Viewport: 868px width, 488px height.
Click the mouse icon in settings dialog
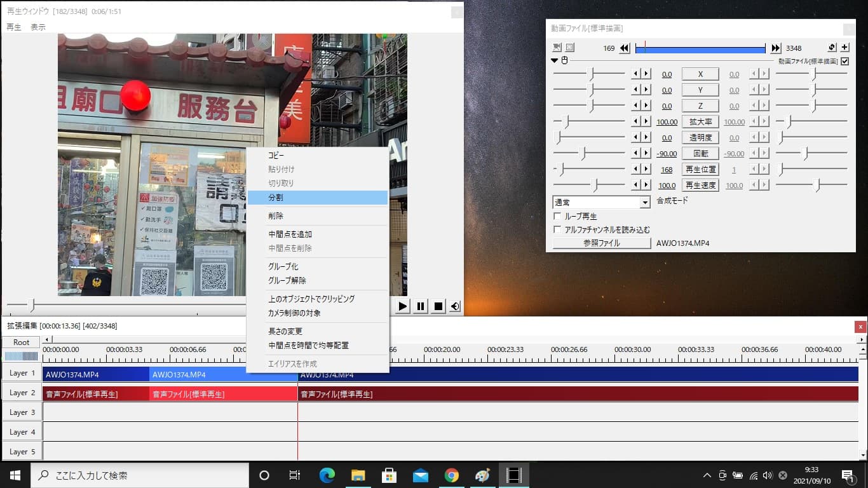coord(564,61)
